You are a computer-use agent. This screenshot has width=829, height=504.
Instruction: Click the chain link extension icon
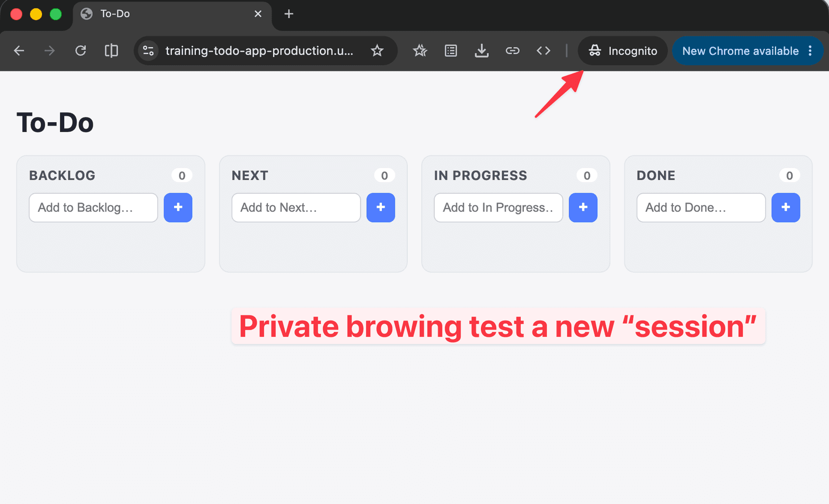pos(512,51)
